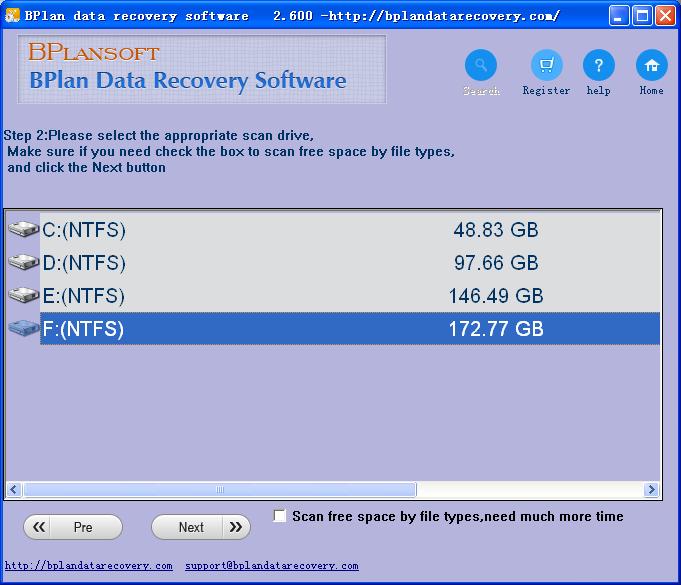Viewport: 681px width, 585px height.
Task: Click the 172.77 GB size value
Action: [x=496, y=329]
